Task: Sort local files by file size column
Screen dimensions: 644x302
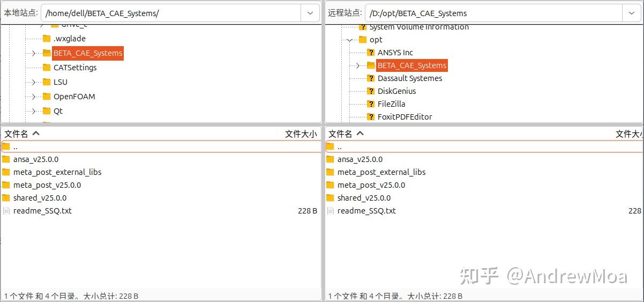Action: [301, 134]
